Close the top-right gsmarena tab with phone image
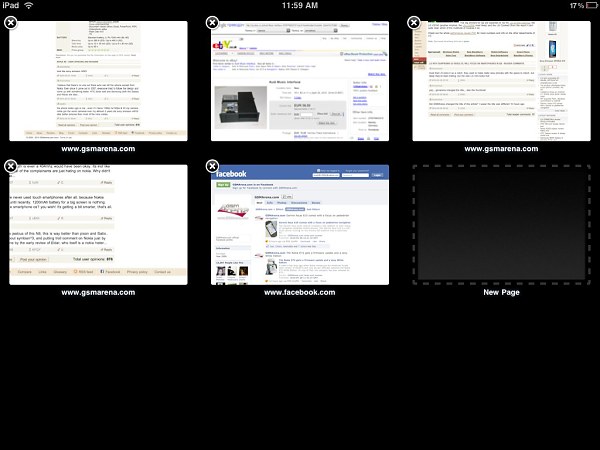600x450 pixels. click(414, 22)
